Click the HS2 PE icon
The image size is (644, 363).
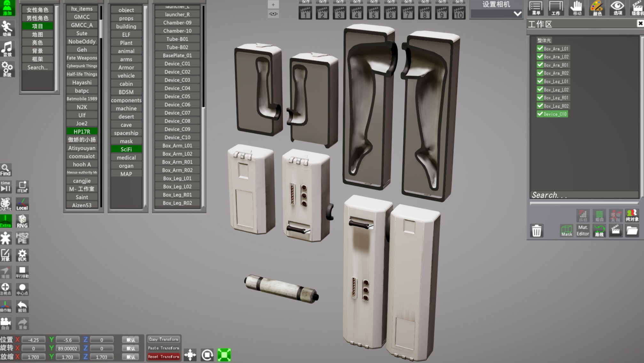point(22,238)
